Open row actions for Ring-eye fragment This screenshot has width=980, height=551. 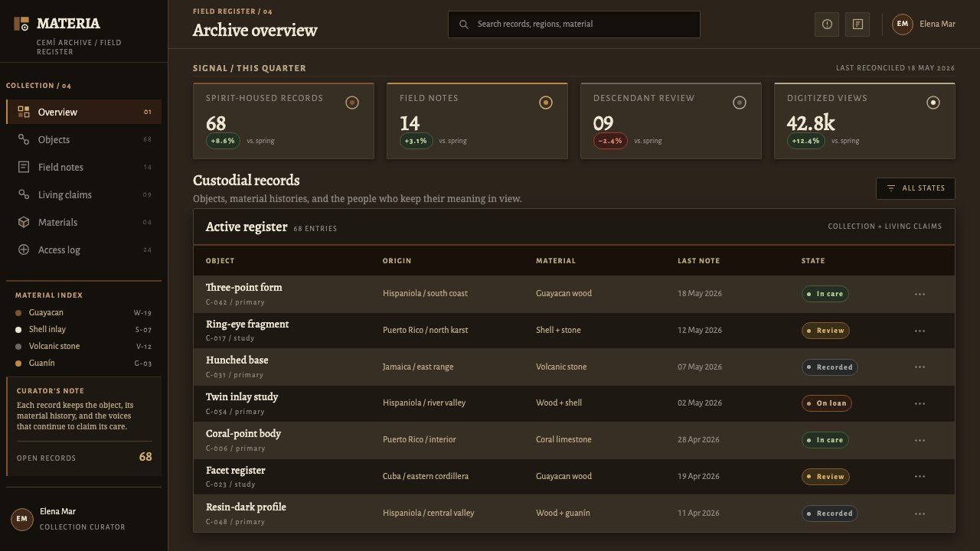(x=920, y=331)
